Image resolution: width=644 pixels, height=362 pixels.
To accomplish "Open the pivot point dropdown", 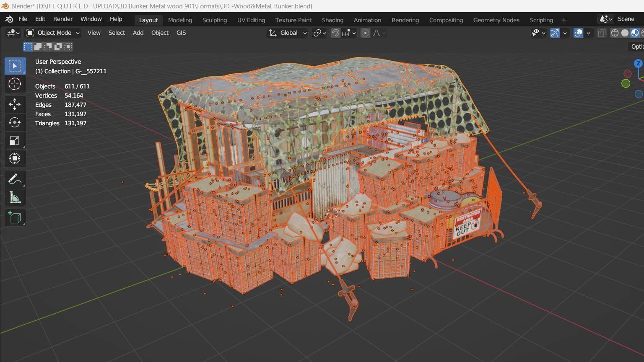I will coord(319,33).
